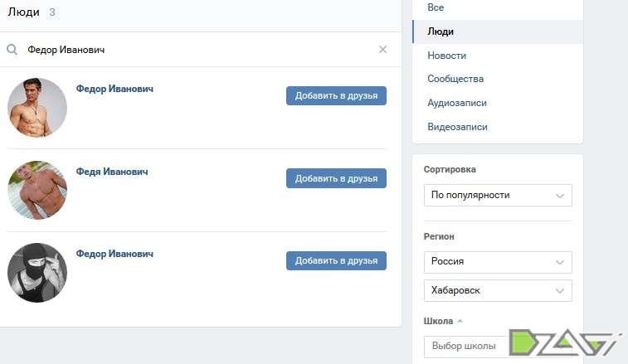Viewport: 628px width, 364px height.
Task: Click the search magnifier icon
Action: click(12, 50)
